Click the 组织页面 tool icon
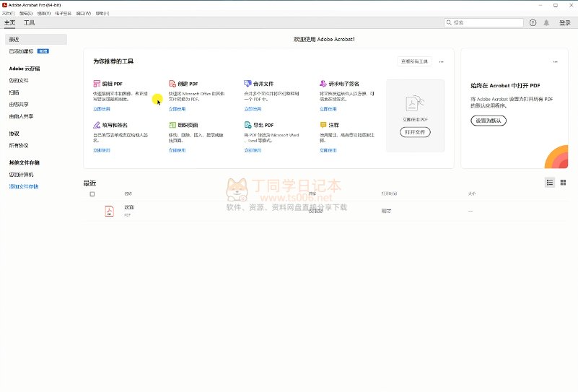The width and height of the screenshot is (578, 392). point(172,125)
